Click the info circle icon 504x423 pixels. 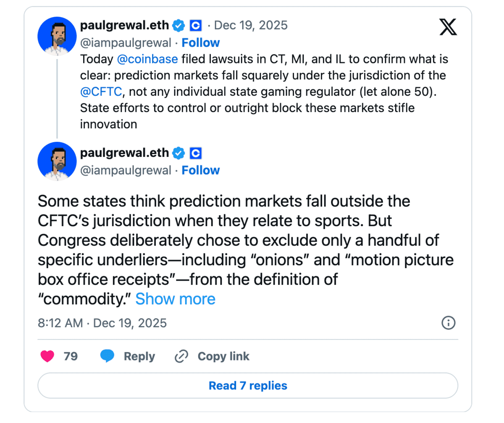(x=449, y=323)
